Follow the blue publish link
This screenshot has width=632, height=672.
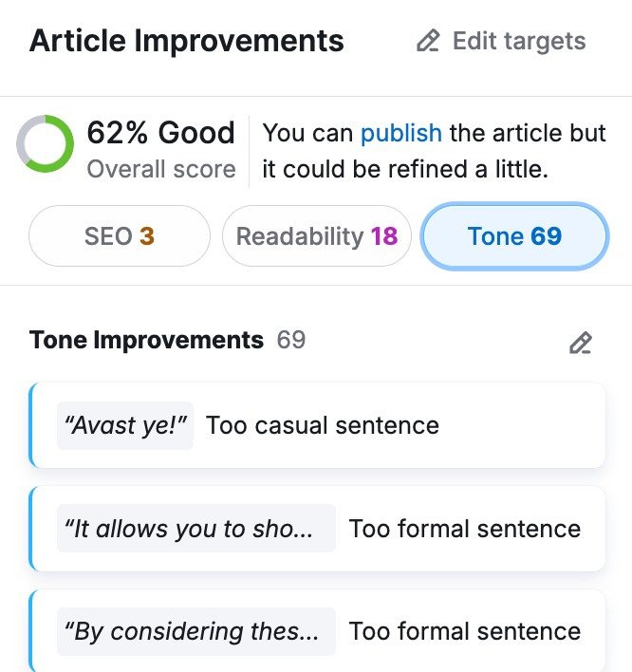coord(400,133)
